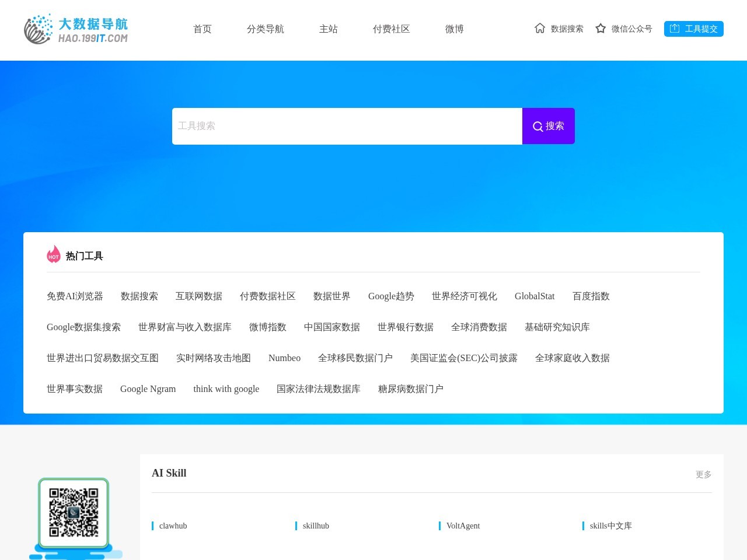Click the magnifier icon in search button
The image size is (747, 560).
click(537, 127)
